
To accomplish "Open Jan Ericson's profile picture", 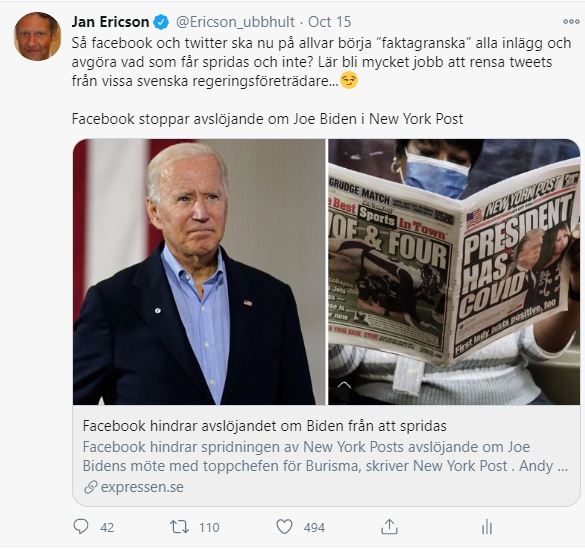I will (x=37, y=36).
